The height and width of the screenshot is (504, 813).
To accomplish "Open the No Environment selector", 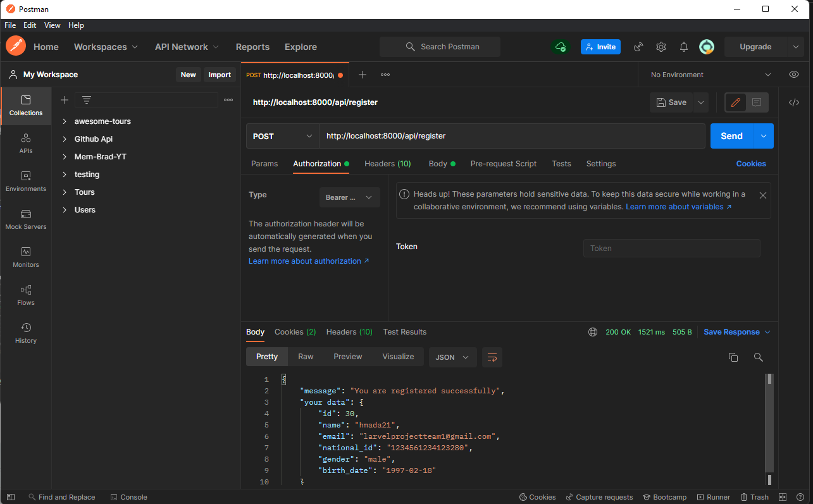I will click(707, 74).
